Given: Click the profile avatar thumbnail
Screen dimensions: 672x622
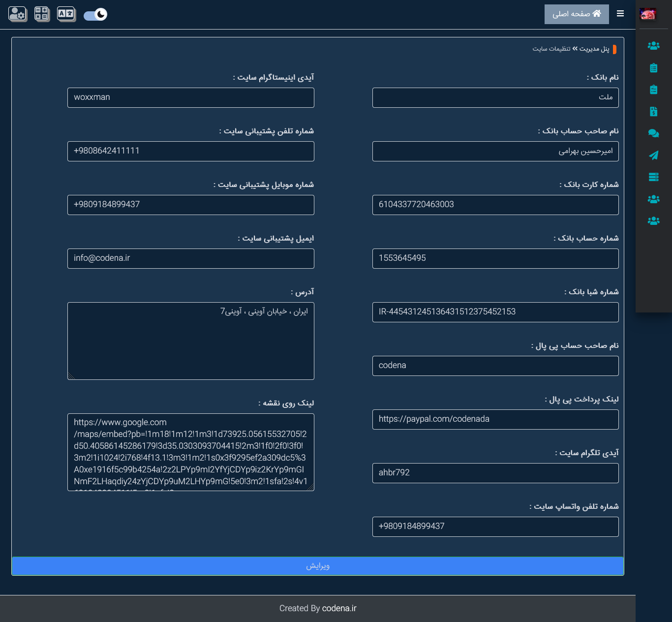Looking at the screenshot, I should pyautogui.click(x=648, y=14).
